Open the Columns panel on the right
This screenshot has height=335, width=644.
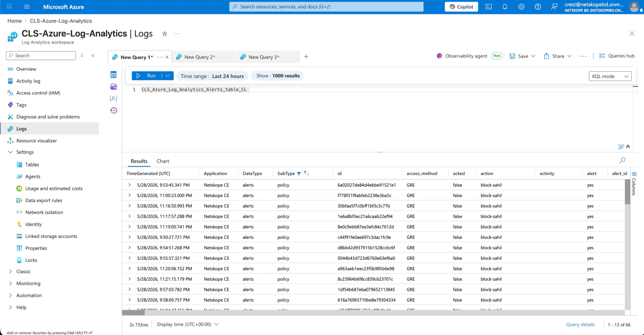[x=634, y=184]
